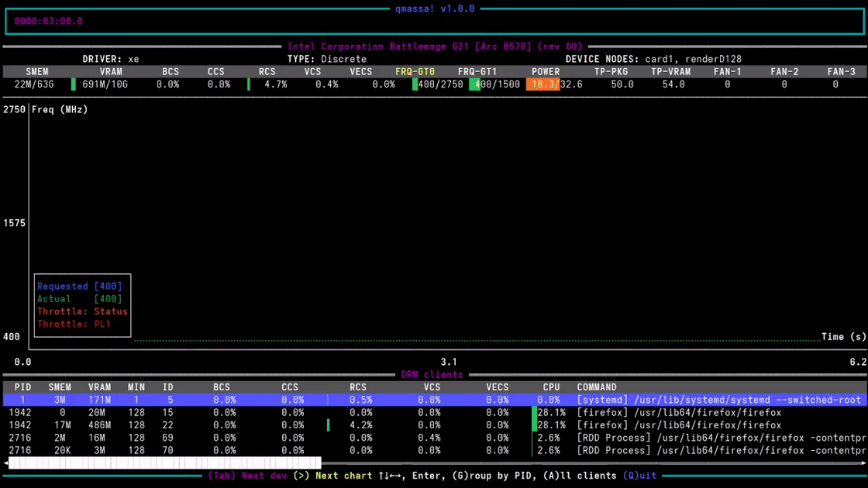The height and width of the screenshot is (488, 868).
Task: Click the TP-PKG temperature 50.0
Action: point(622,84)
